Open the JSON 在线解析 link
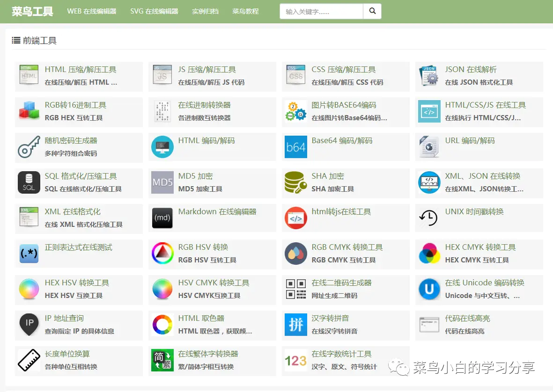 (471, 69)
